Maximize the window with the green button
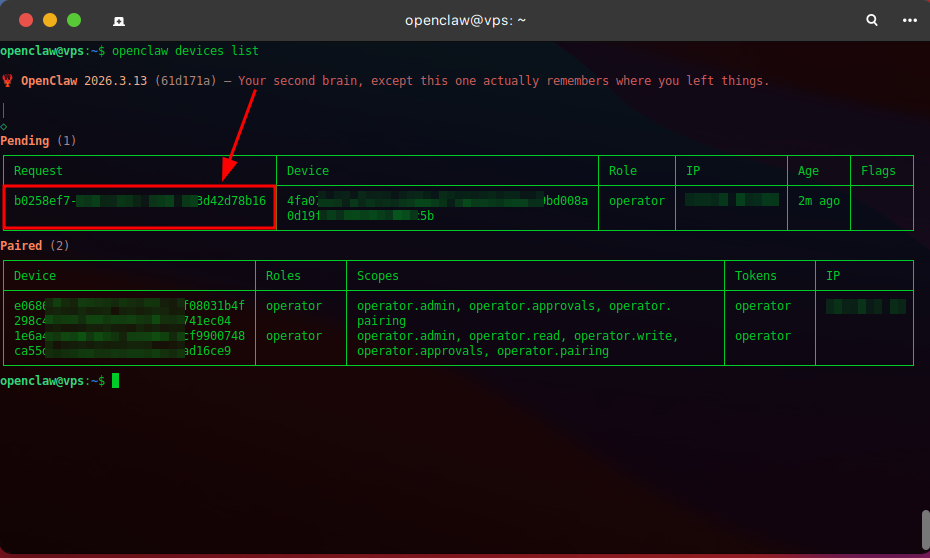 [x=74, y=20]
